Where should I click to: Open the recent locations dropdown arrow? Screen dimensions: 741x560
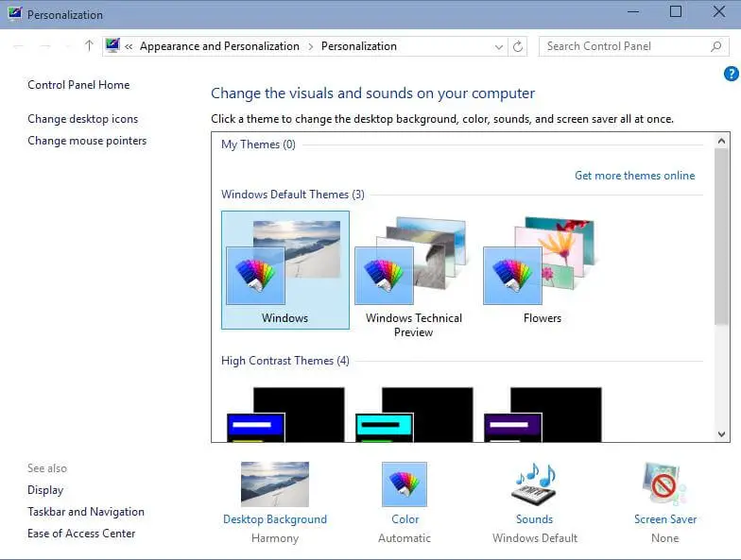[x=68, y=45]
